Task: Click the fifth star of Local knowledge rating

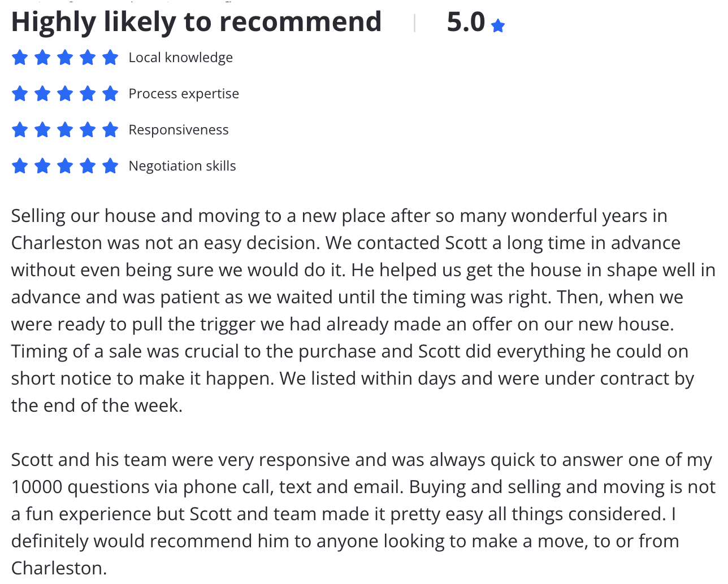Action: (110, 57)
